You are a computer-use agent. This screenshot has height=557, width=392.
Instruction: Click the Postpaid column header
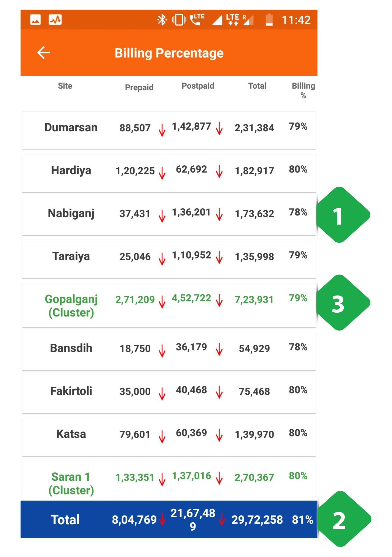pos(198,86)
